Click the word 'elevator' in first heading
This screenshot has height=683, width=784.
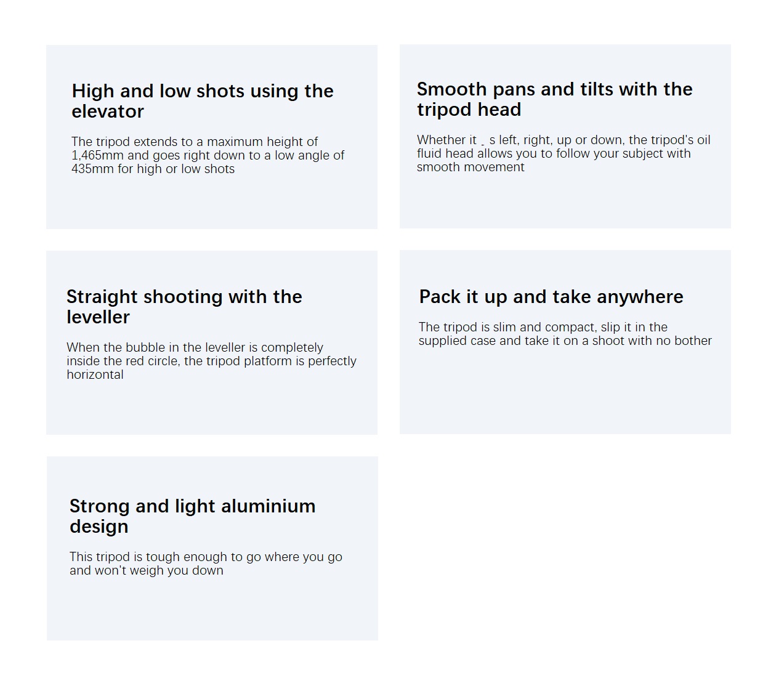coord(108,111)
